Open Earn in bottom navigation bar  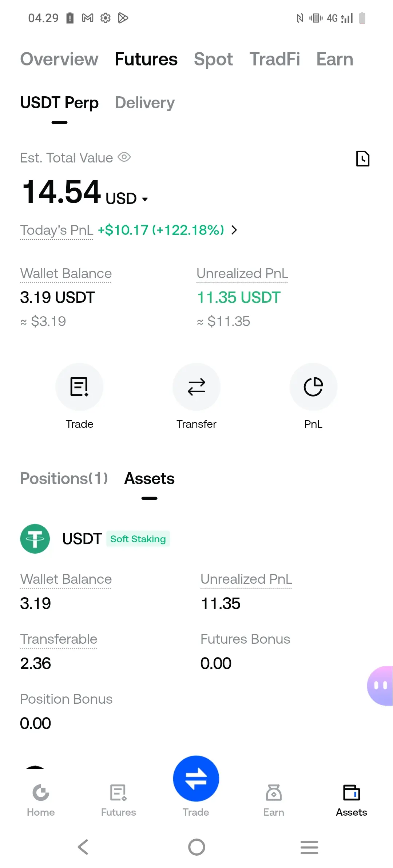pos(274,800)
